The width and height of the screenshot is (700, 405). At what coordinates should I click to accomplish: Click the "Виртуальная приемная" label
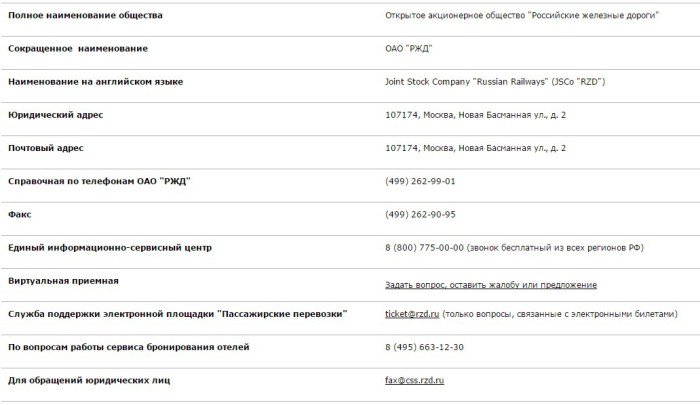point(63,281)
